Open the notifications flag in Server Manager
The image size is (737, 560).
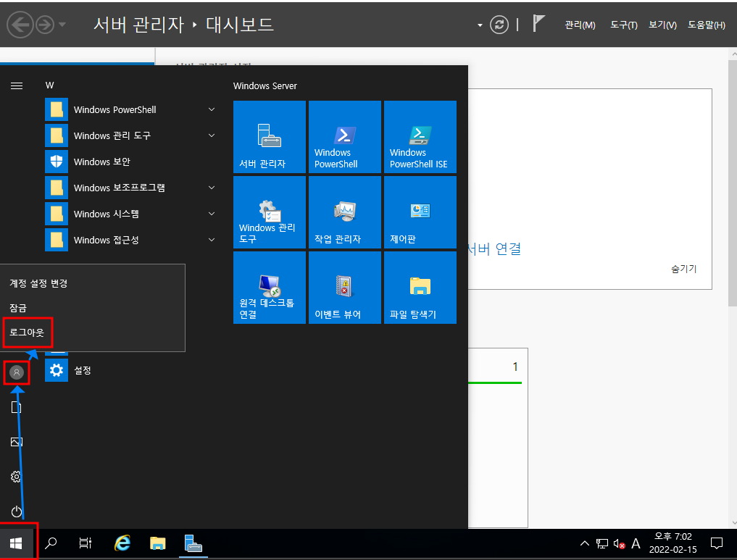538,23
